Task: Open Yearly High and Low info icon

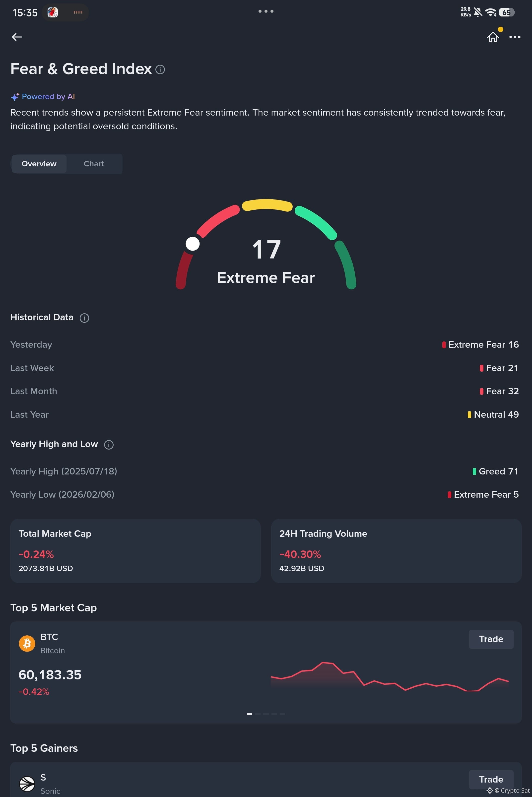Action: (x=109, y=445)
